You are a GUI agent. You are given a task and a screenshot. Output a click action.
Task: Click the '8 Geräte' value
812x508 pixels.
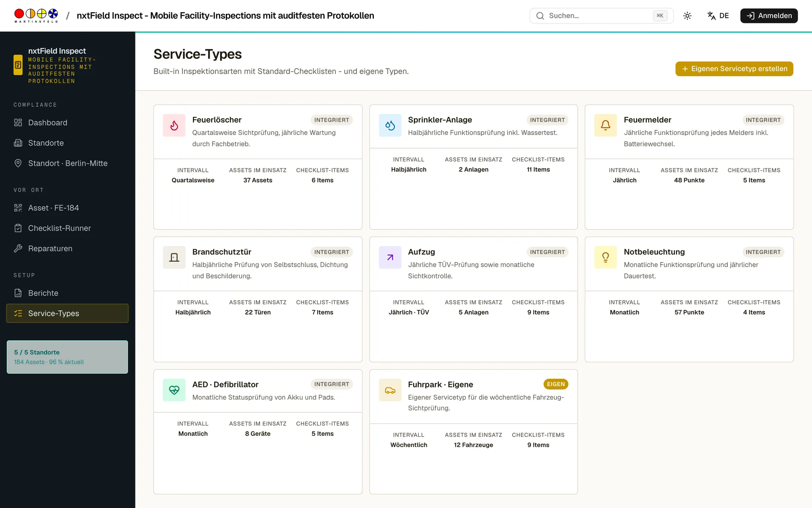pos(258,434)
